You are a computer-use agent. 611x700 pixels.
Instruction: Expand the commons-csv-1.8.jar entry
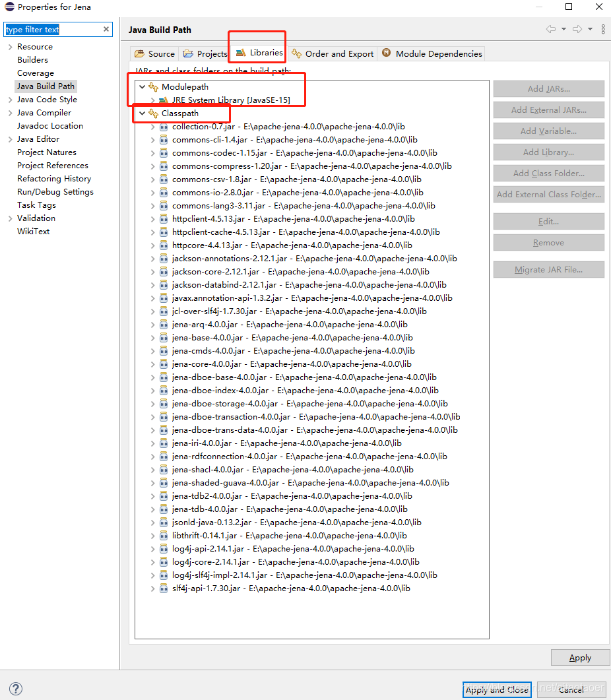click(153, 179)
